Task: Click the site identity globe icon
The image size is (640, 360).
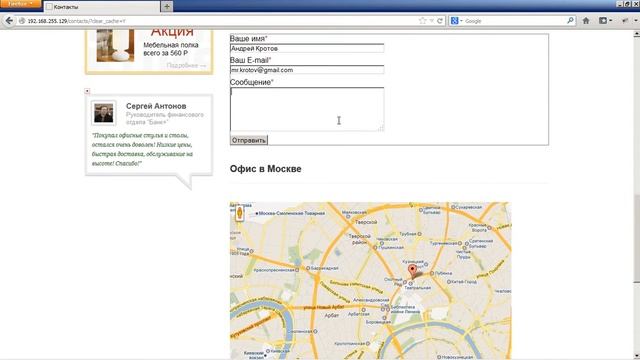Action: pyautogui.click(x=22, y=21)
